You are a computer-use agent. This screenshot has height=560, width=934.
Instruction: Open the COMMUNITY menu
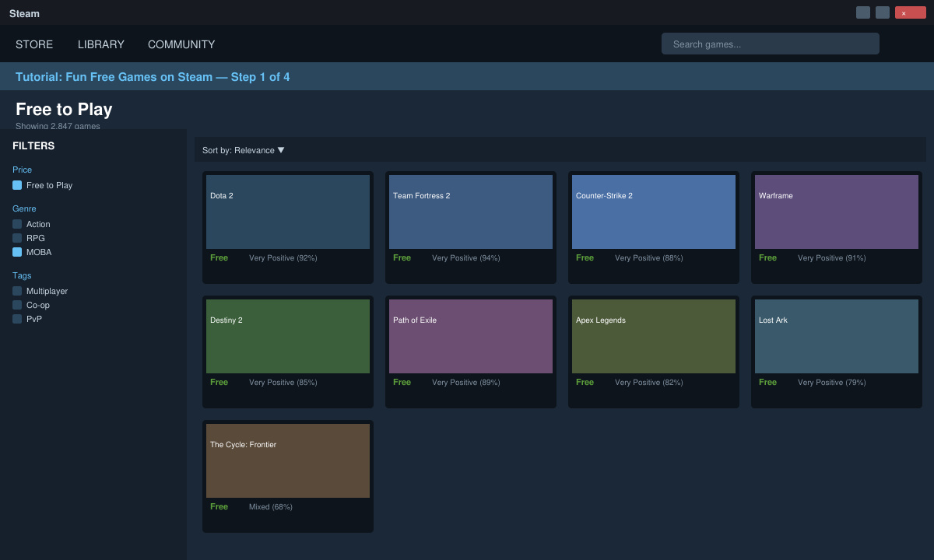181,44
